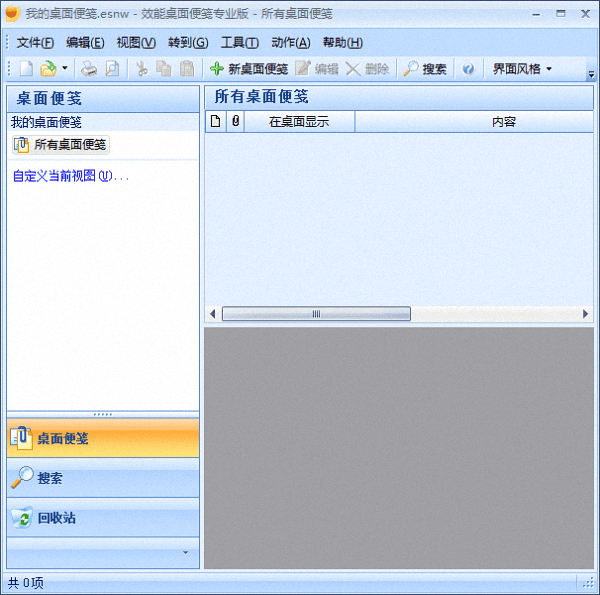Create a note with 新桌面便笺
Image resolution: width=600 pixels, height=595 pixels.
249,69
